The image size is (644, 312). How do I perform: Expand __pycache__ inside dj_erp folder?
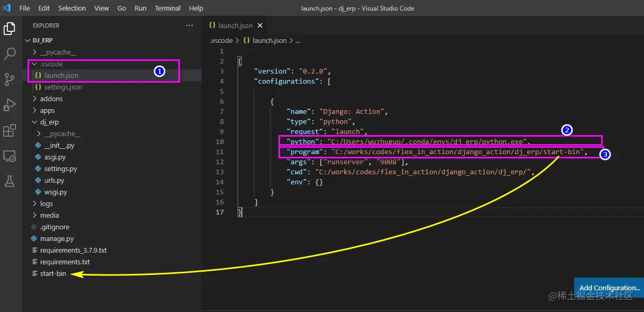click(62, 133)
